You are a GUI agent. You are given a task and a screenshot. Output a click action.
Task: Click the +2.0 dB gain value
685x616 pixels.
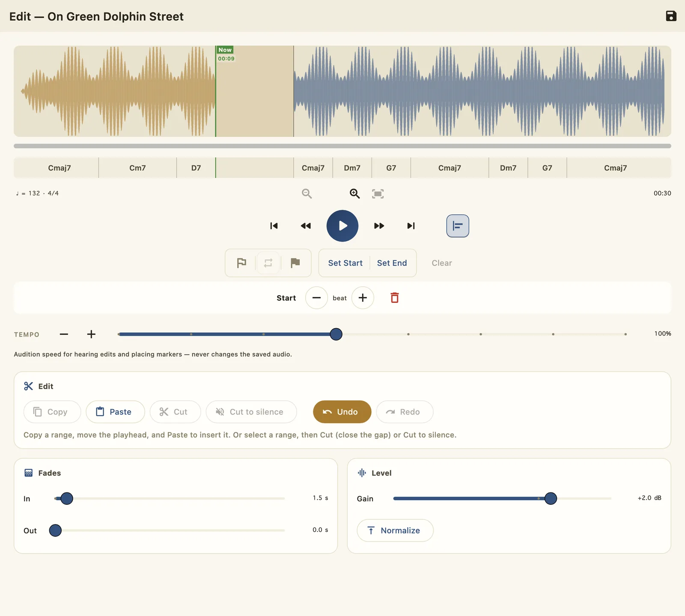pyautogui.click(x=649, y=498)
